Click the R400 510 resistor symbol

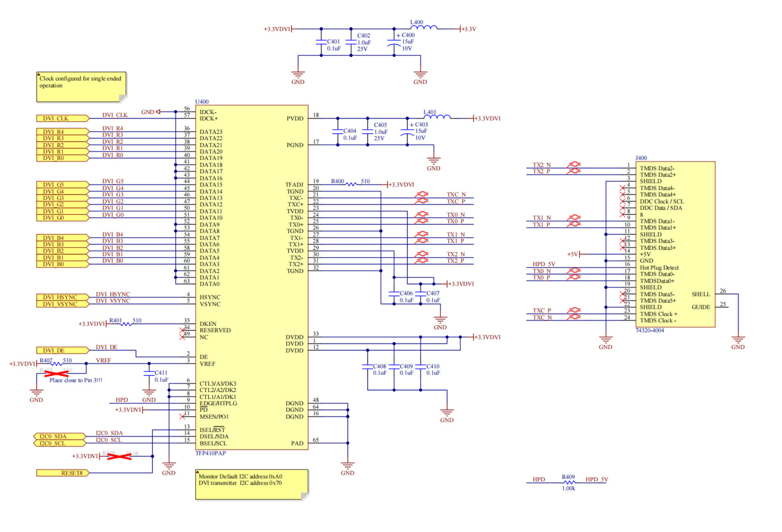coord(351,184)
